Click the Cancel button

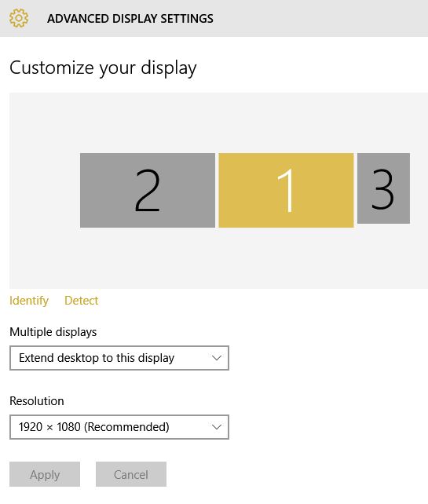[131, 474]
